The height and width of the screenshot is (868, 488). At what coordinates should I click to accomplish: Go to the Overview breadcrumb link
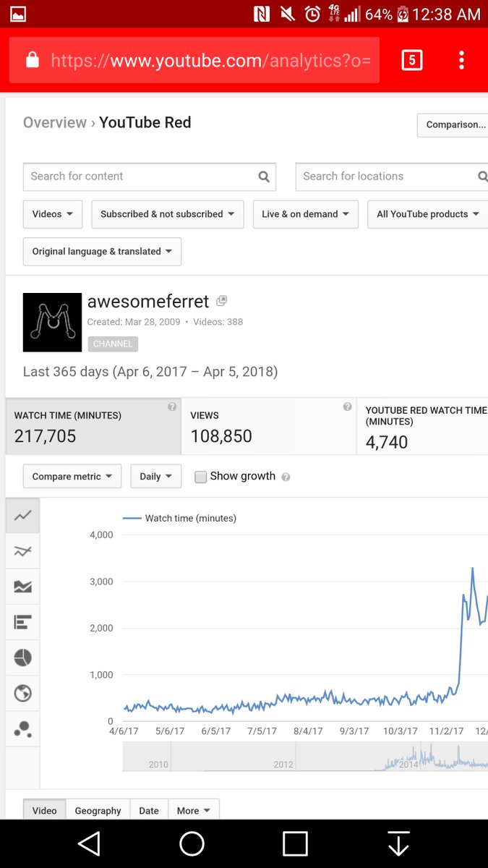[55, 122]
